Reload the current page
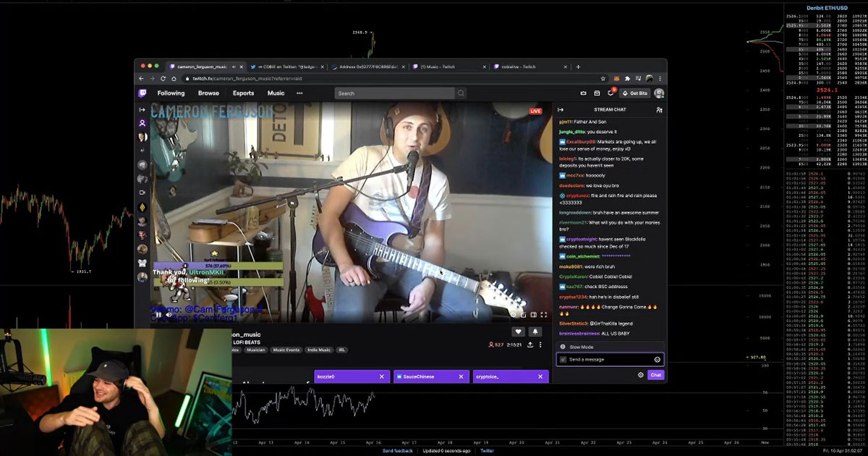Screen dimensions: 868x456 coord(163,78)
